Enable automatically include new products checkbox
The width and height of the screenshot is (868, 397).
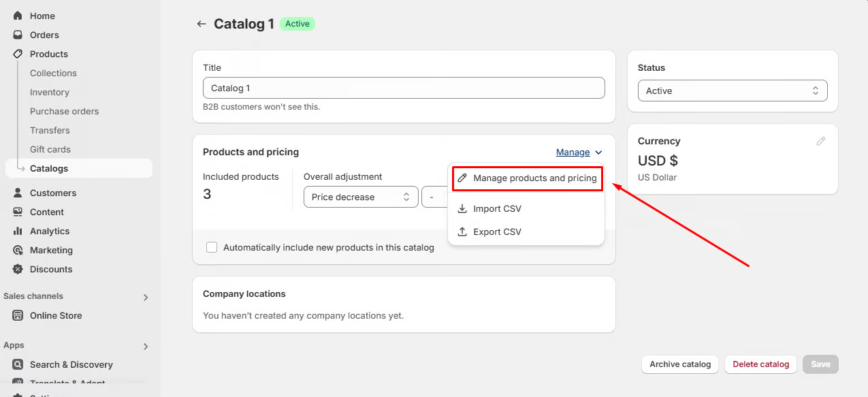click(x=212, y=247)
